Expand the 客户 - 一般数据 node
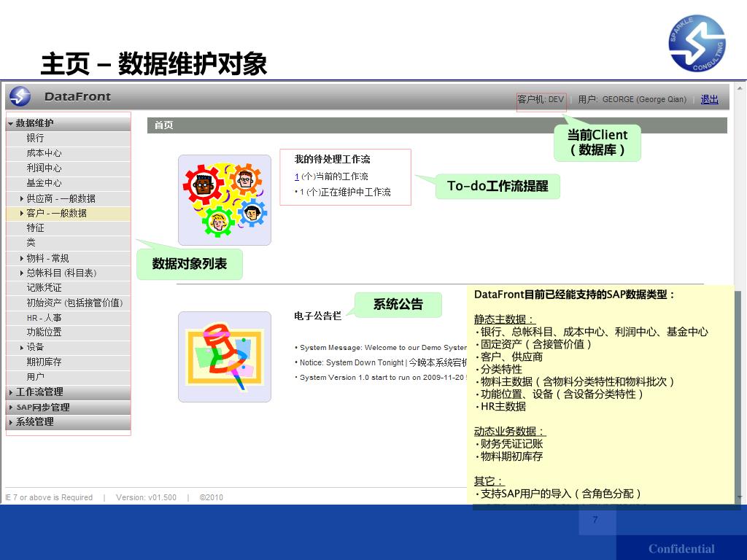The image size is (747, 560). 21,214
